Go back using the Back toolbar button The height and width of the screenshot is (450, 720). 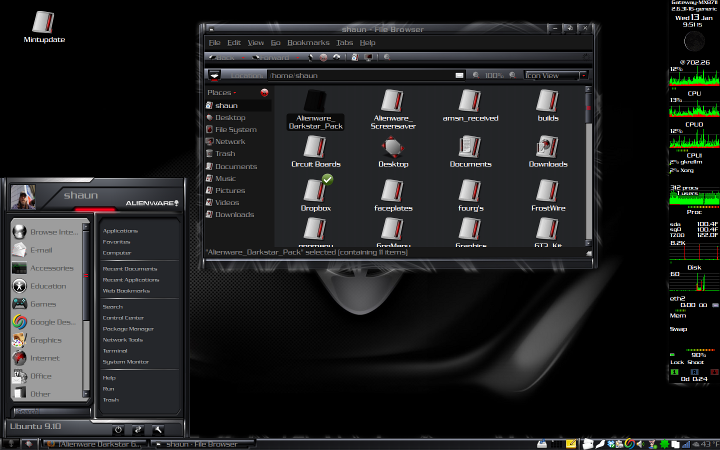223,57
